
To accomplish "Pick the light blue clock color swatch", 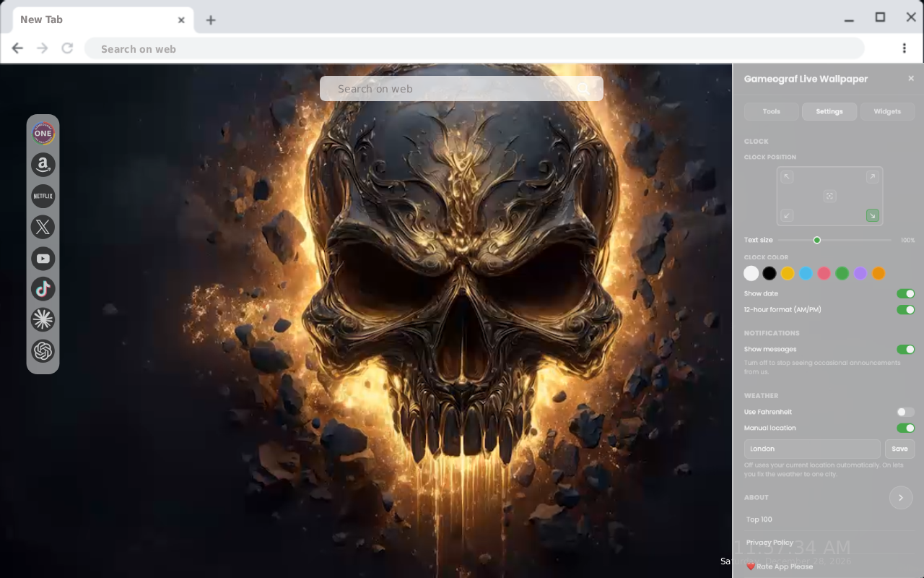I will (806, 273).
